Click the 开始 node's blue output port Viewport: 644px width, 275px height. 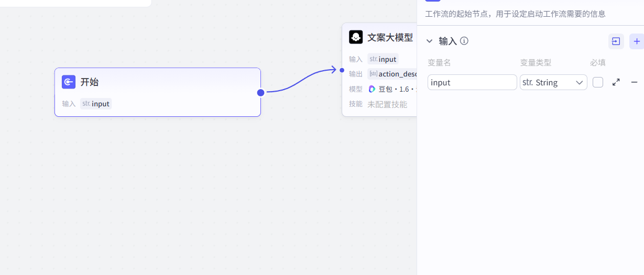tap(260, 93)
